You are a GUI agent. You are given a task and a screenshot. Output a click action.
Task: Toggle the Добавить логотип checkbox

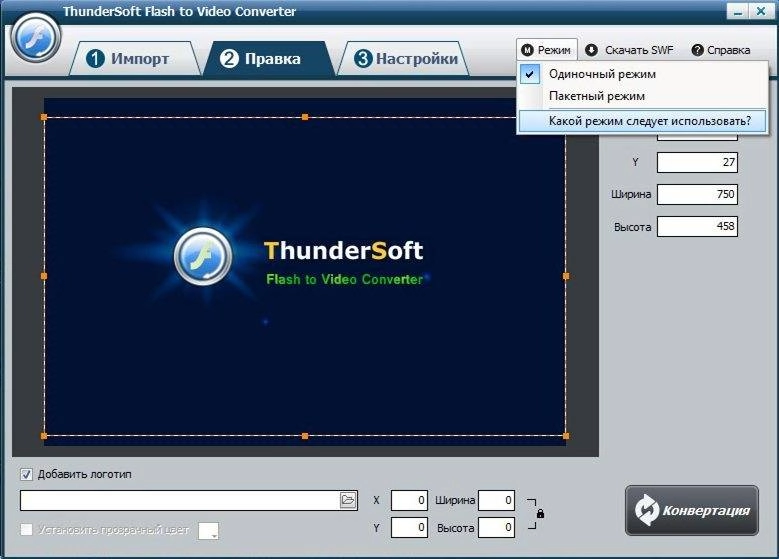point(26,475)
